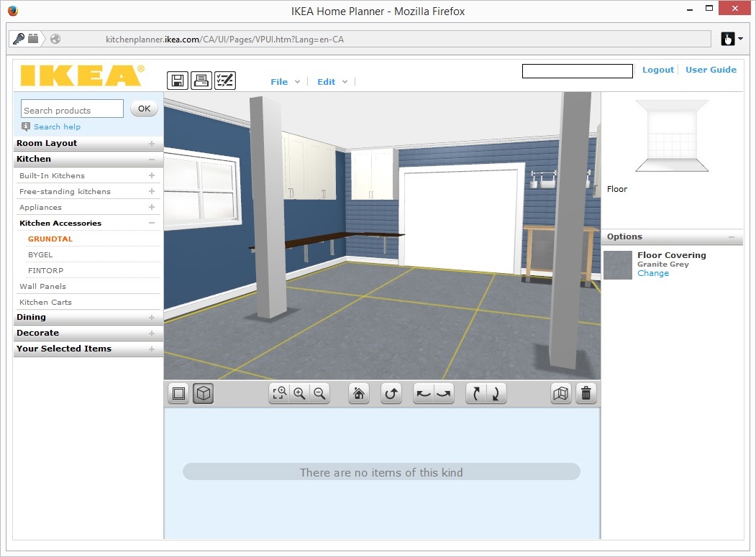Click the home view reset icon
Image resolution: width=756 pixels, height=557 pixels.
pos(359,394)
